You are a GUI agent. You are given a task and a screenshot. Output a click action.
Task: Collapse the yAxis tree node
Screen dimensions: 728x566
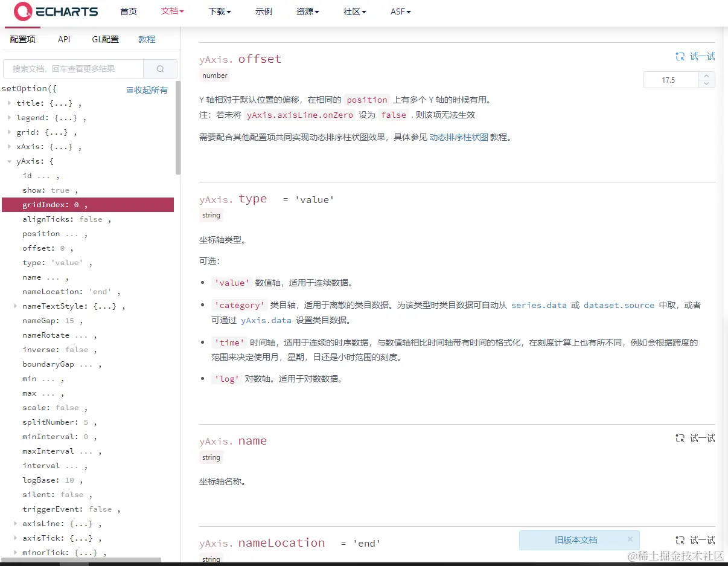tap(9, 161)
